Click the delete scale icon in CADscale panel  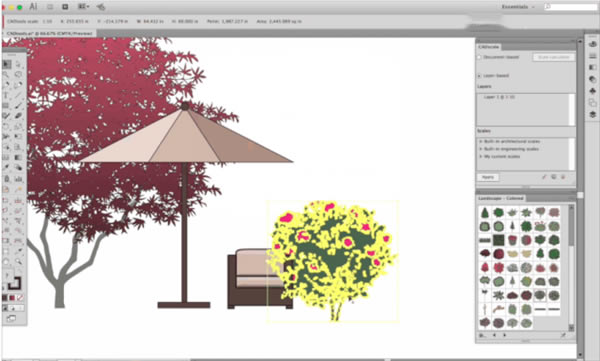[x=563, y=177]
